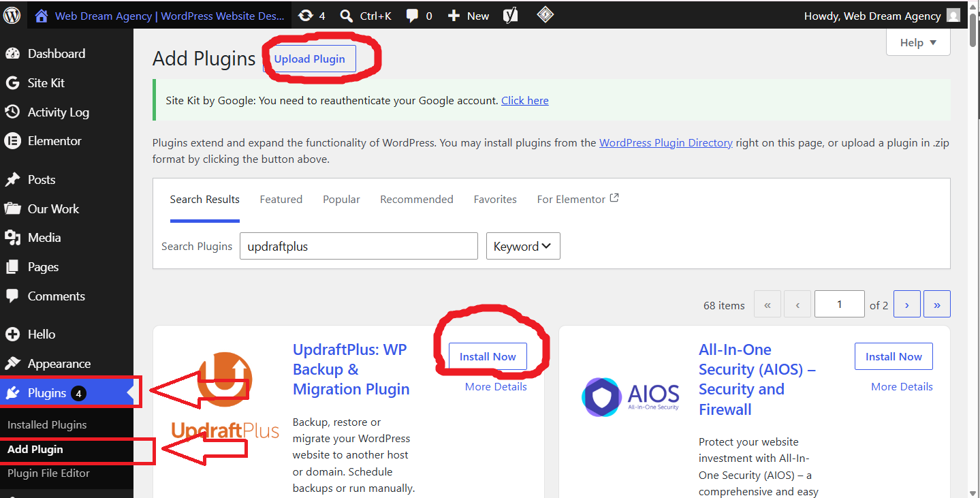Jump to last page of results
This screenshot has height=498, width=980.
click(937, 305)
